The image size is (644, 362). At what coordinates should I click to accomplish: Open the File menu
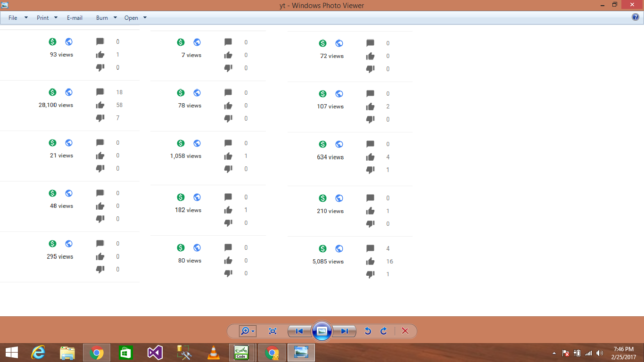pos(18,18)
